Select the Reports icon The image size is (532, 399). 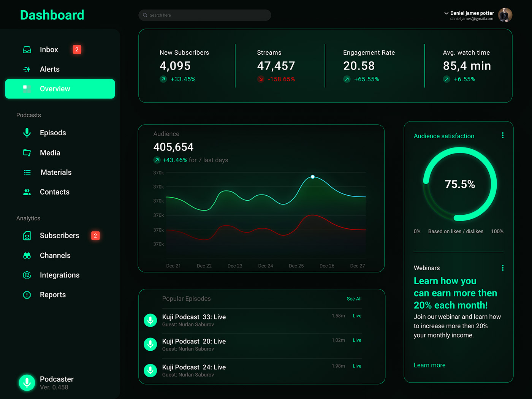(x=27, y=294)
